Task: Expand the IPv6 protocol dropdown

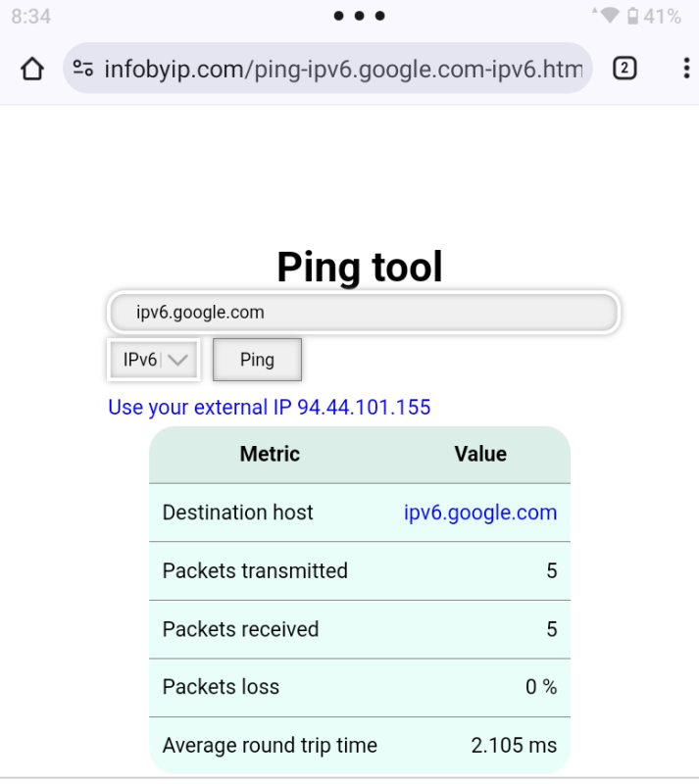Action: (154, 360)
